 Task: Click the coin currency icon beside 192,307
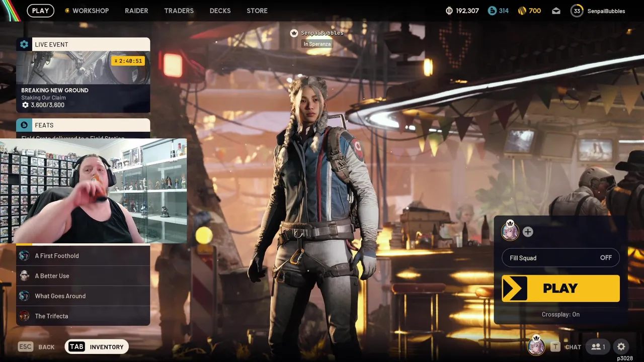449,11
